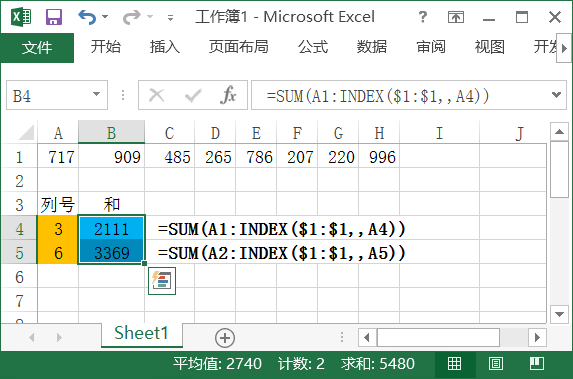Click the 计数: 2 status entry
The height and width of the screenshot is (379, 573).
pyautogui.click(x=301, y=364)
